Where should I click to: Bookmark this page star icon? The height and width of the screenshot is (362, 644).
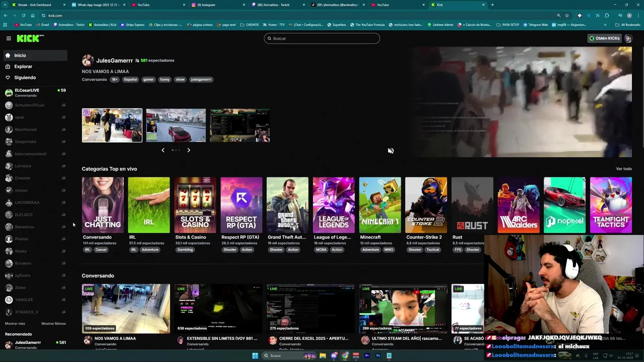click(x=567, y=16)
